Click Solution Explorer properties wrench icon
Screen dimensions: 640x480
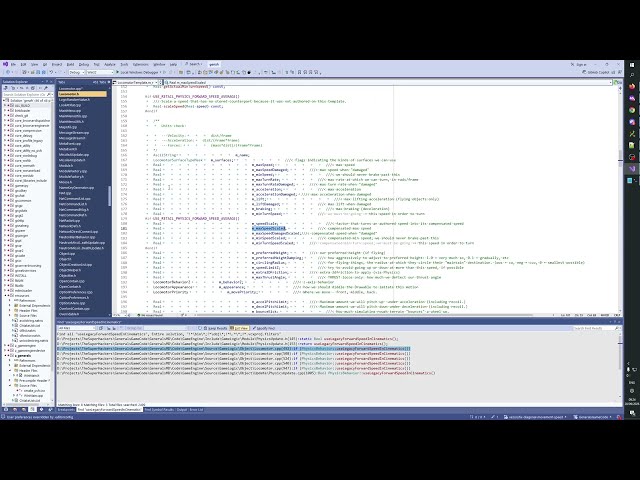click(46, 88)
